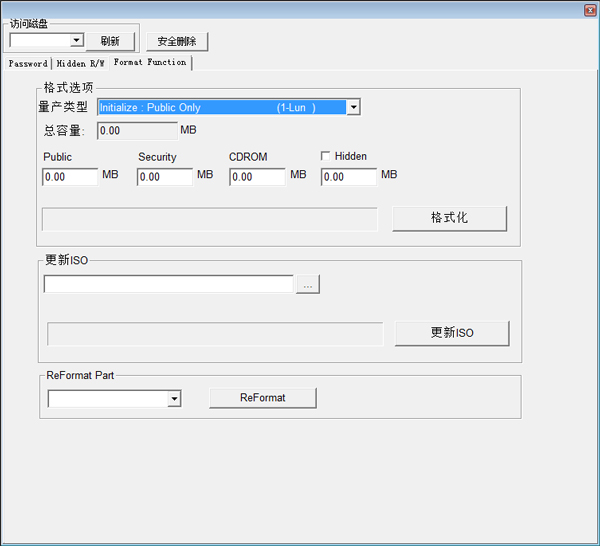Viewport: 600px width, 546px height.
Task: Click the 总容量 total capacity field
Action: coord(137,131)
